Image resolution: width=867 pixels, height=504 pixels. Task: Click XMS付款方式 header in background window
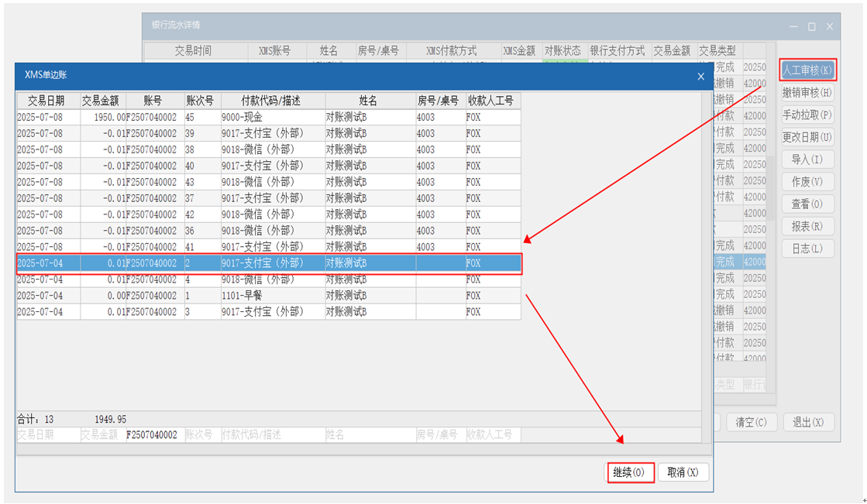click(x=453, y=51)
